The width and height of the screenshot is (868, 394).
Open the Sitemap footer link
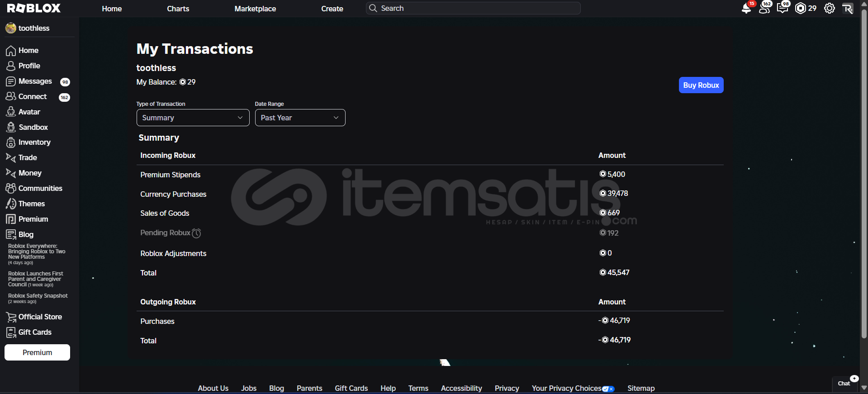[x=641, y=388]
